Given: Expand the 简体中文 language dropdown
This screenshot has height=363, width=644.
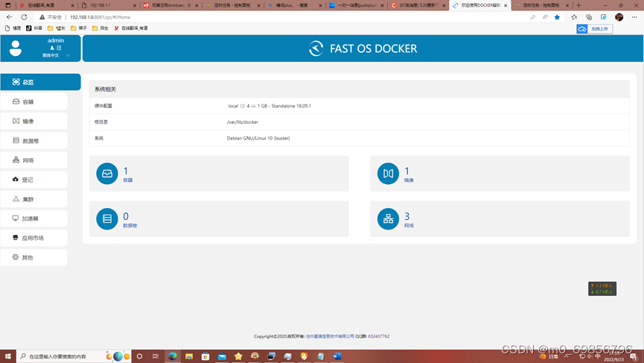Looking at the screenshot, I should (56, 55).
